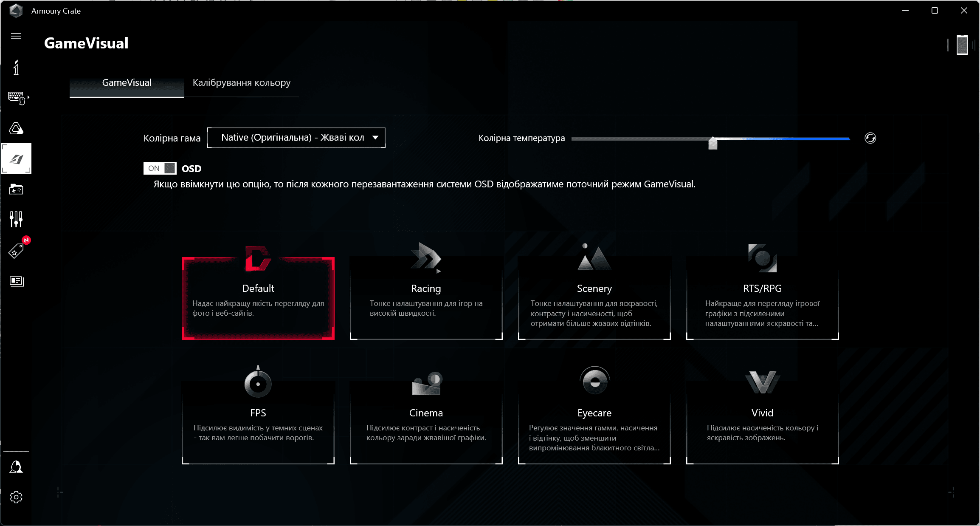
Task: Expand the Колірна гама dropdown
Action: click(x=296, y=138)
